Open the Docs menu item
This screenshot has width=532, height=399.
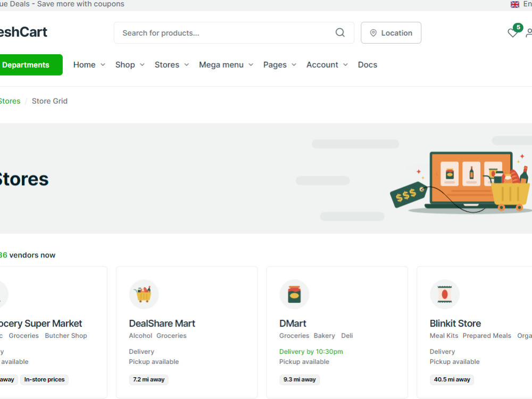[367, 64]
